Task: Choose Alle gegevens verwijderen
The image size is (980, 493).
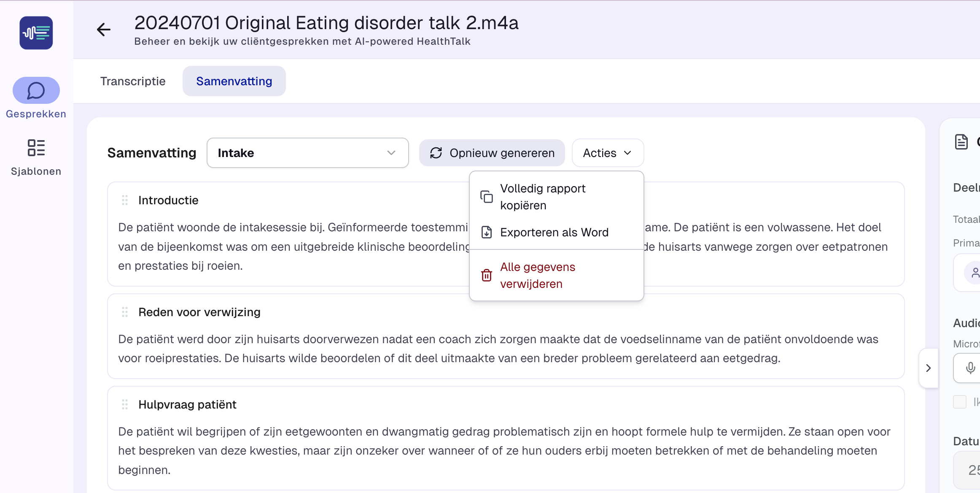Action: click(538, 275)
